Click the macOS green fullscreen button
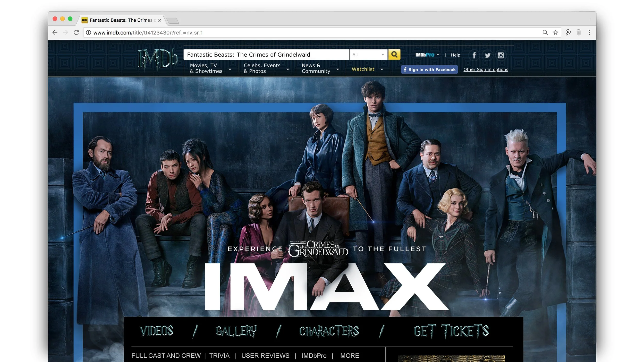Image resolution: width=644 pixels, height=362 pixels. 70,19
